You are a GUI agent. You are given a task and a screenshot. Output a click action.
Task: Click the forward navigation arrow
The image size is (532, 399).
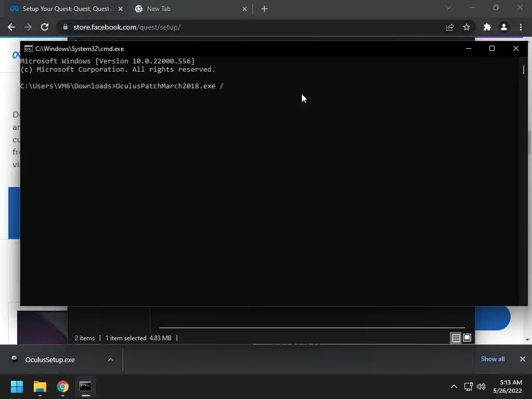click(x=28, y=27)
